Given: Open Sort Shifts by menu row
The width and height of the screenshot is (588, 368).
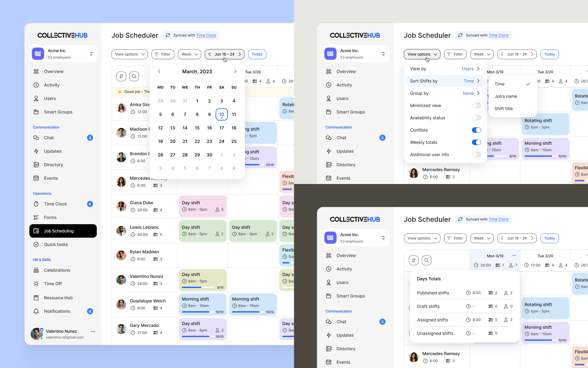Looking at the screenshot, I should coord(445,81).
